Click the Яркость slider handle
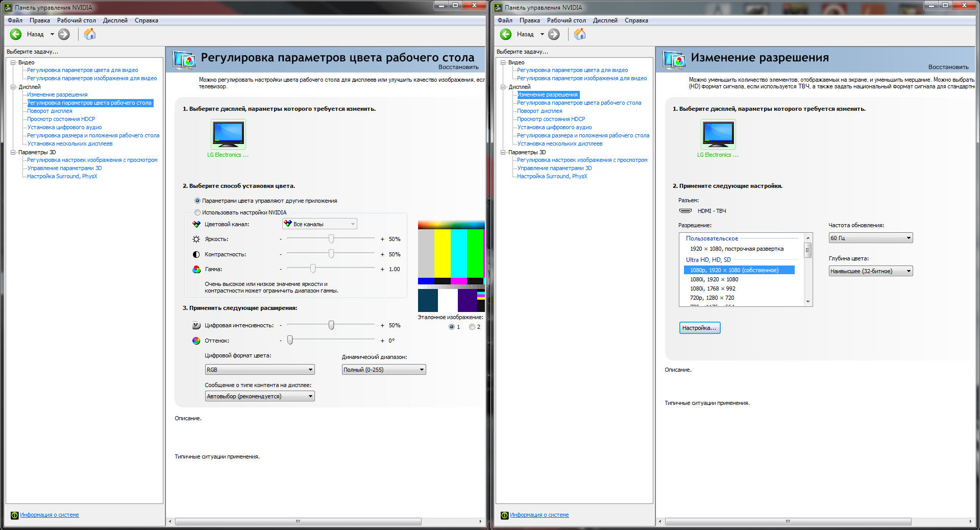Screen dimensions: 980x530 [x=331, y=239]
